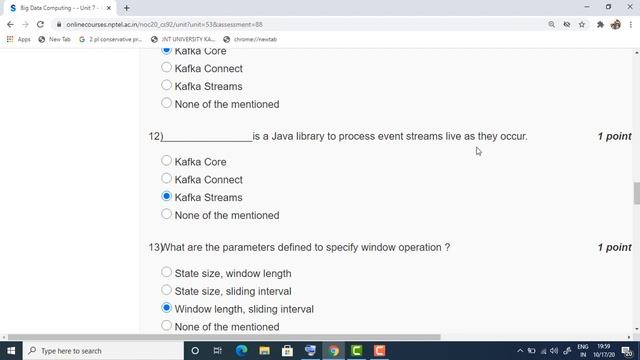Open the '2 pl conservative pr...' bookmark
640x360 pixels.
click(x=111, y=39)
